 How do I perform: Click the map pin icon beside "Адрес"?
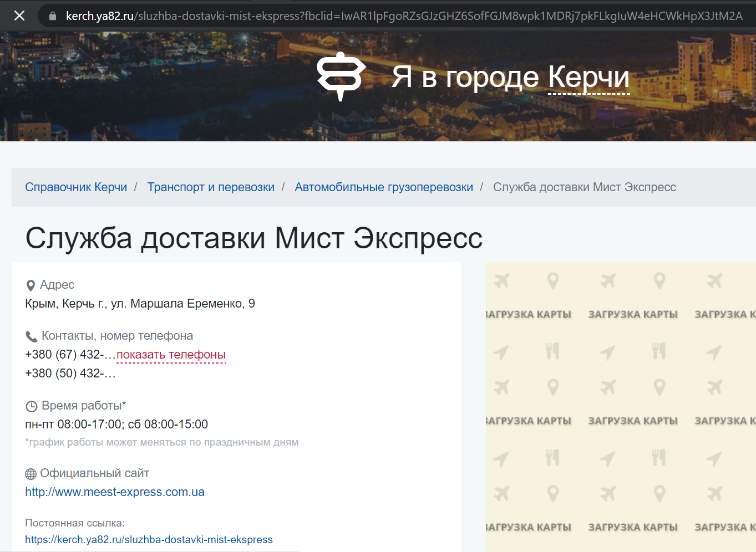31,285
